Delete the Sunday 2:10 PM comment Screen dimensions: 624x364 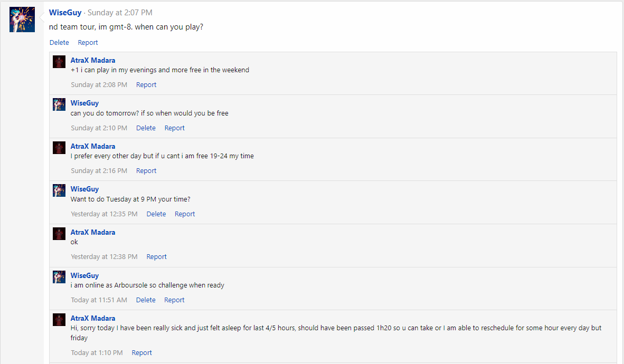[x=146, y=128]
